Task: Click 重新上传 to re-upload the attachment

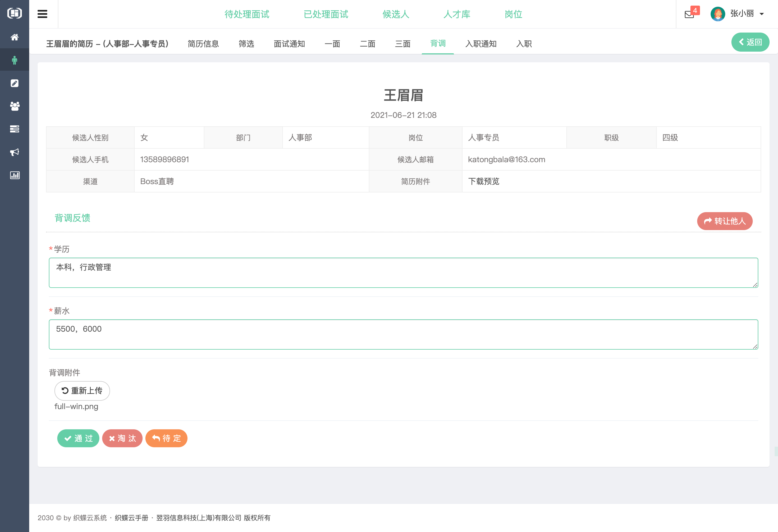Action: (82, 391)
